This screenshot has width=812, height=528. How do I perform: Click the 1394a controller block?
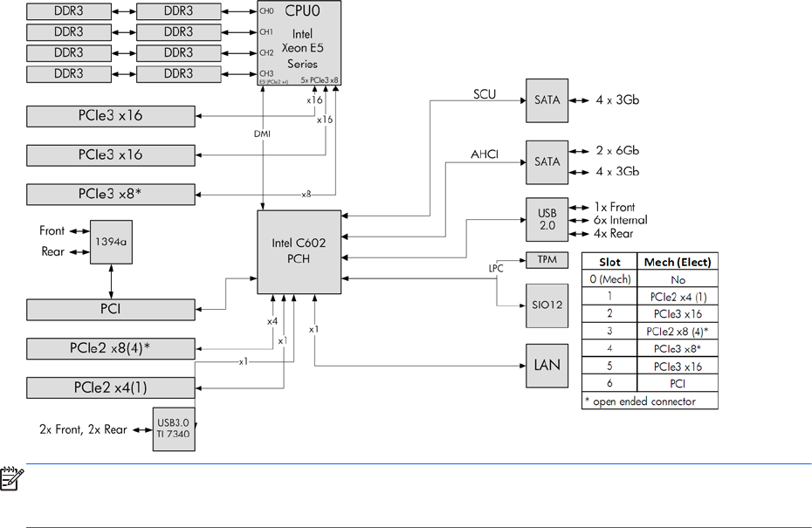click(112, 243)
